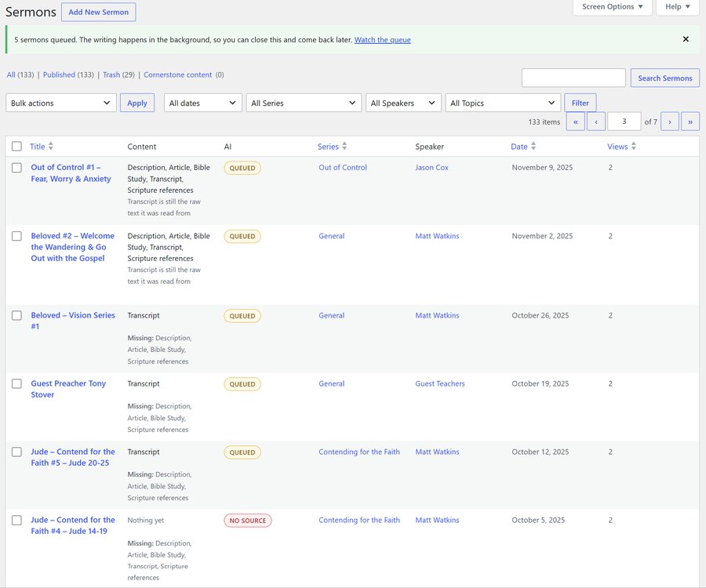Click the 133 items count text
This screenshot has width=706, height=588.
tap(544, 122)
